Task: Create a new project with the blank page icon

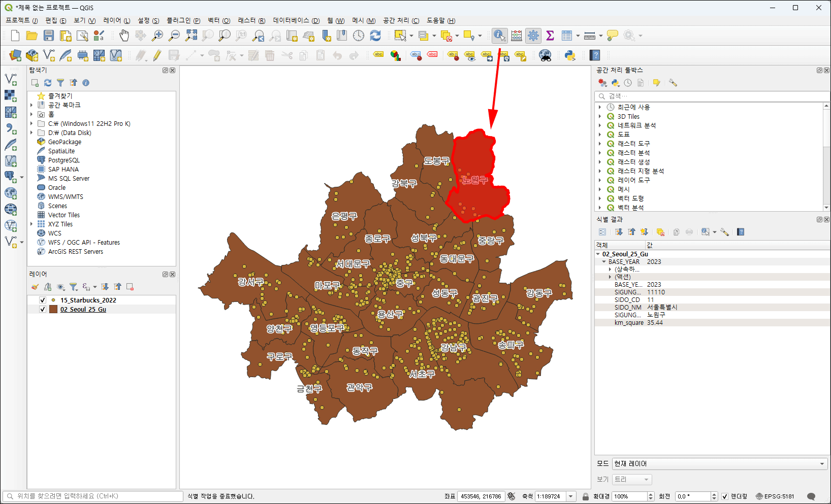Action: coord(15,36)
